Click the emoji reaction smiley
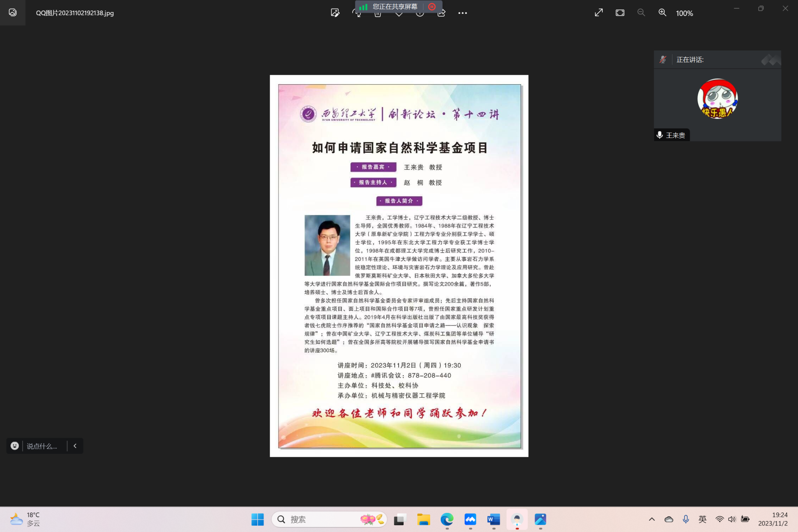This screenshot has height=532, width=798. 15,446
